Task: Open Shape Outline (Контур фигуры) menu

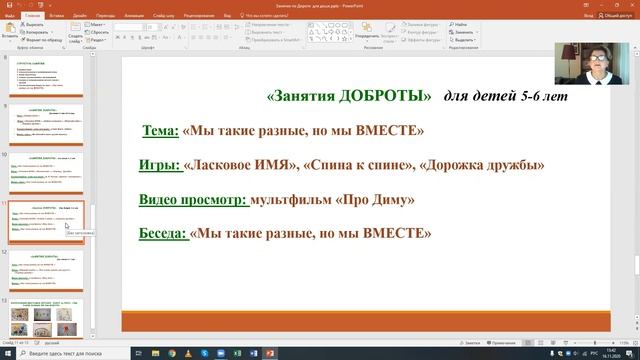Action: [x=419, y=32]
